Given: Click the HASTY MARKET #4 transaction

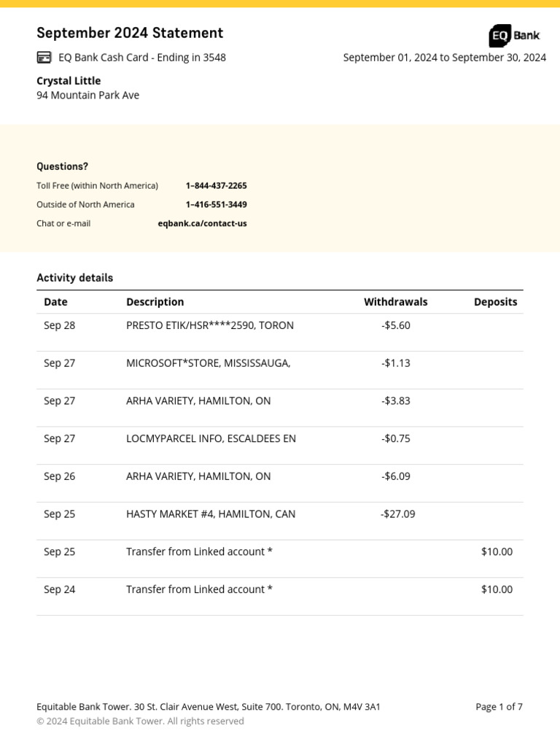Looking at the screenshot, I should (211, 514).
